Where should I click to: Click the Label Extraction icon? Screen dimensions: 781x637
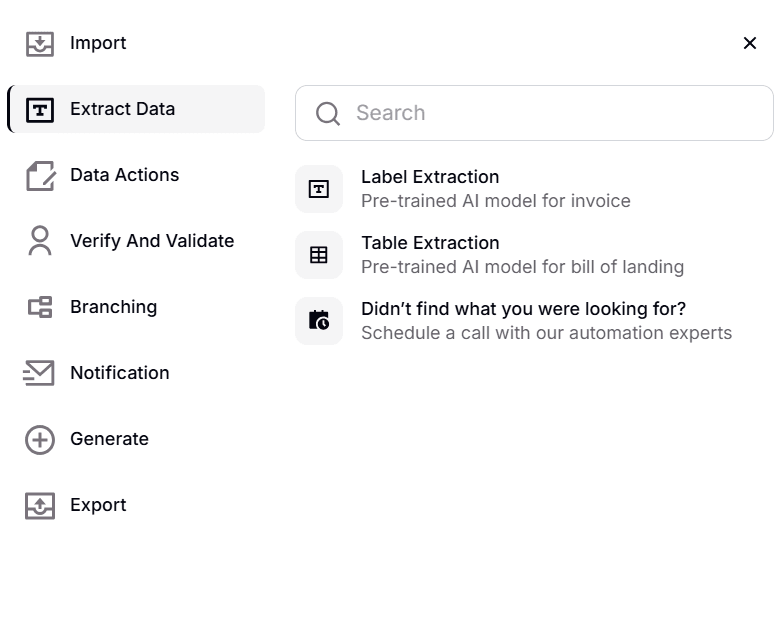(319, 189)
